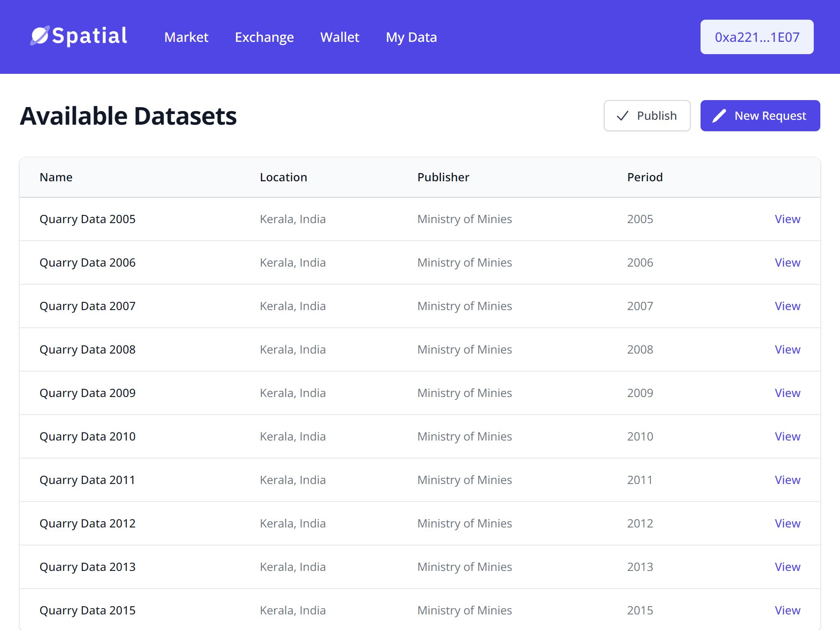Click Ministry of Minies in Quarry Data 2006 row
Image resolution: width=840 pixels, height=630 pixels.
[465, 262]
